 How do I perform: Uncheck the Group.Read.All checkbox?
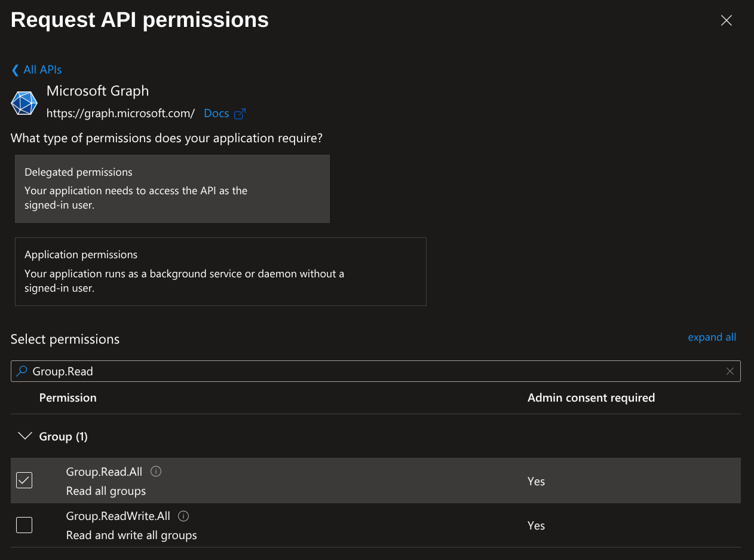point(24,480)
